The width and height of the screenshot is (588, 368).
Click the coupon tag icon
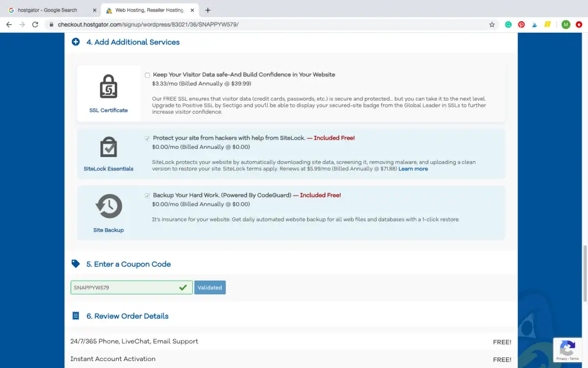(76, 263)
